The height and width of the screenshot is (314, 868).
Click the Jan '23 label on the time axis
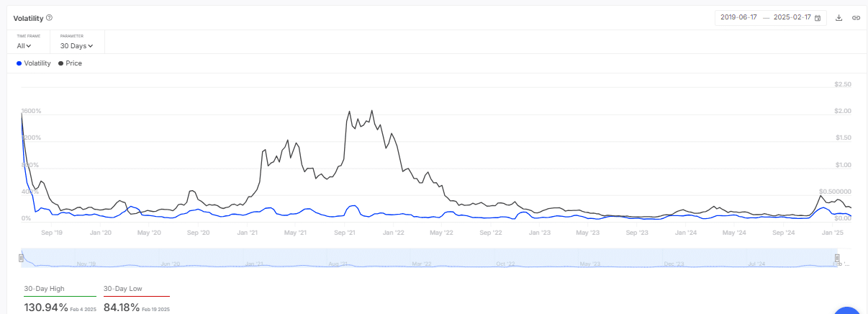point(540,233)
